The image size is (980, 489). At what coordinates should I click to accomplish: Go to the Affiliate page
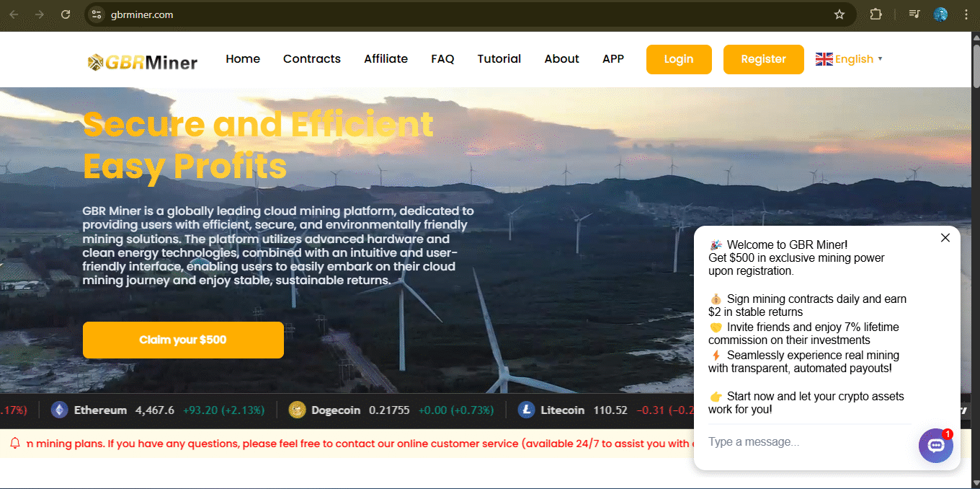pyautogui.click(x=386, y=59)
